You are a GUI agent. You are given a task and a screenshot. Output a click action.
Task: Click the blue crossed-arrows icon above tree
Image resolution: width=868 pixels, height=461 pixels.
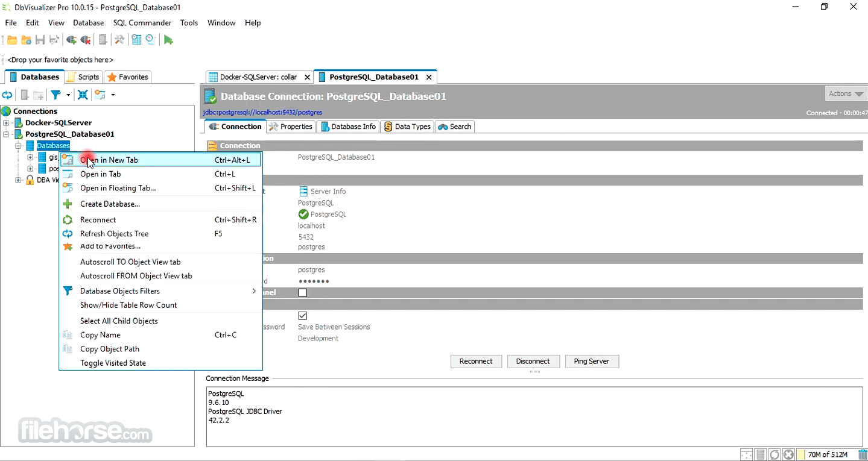(83, 95)
